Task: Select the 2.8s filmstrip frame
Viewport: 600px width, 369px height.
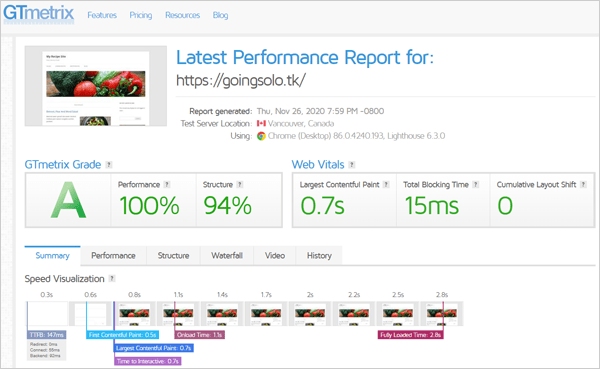Action: 442,313
